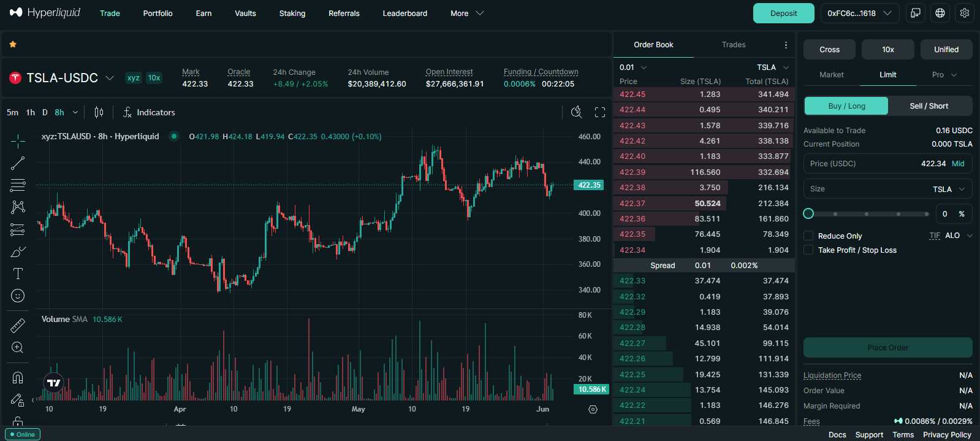The image size is (980, 441).
Task: Click the Price (USDC) input field
Action: coord(888,164)
